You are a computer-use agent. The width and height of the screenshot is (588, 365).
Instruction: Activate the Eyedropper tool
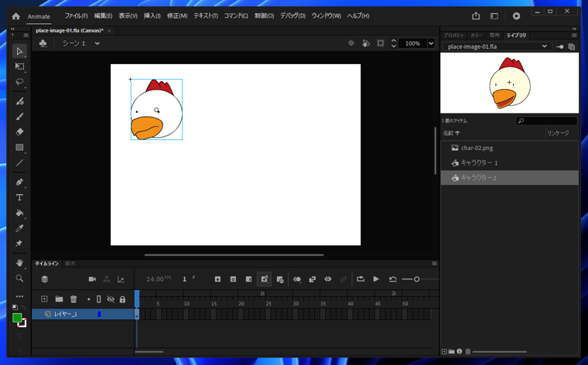tap(19, 229)
